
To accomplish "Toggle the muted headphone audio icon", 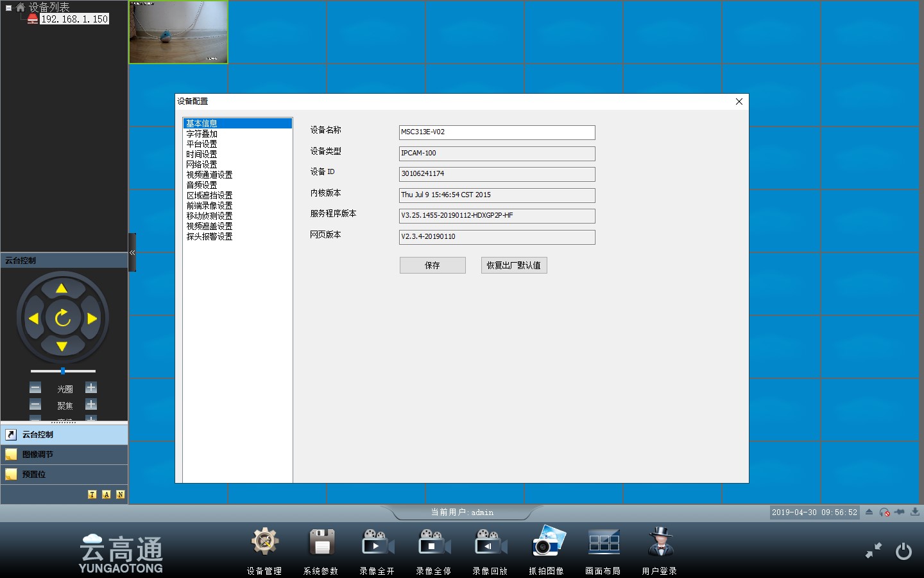I will click(x=884, y=512).
